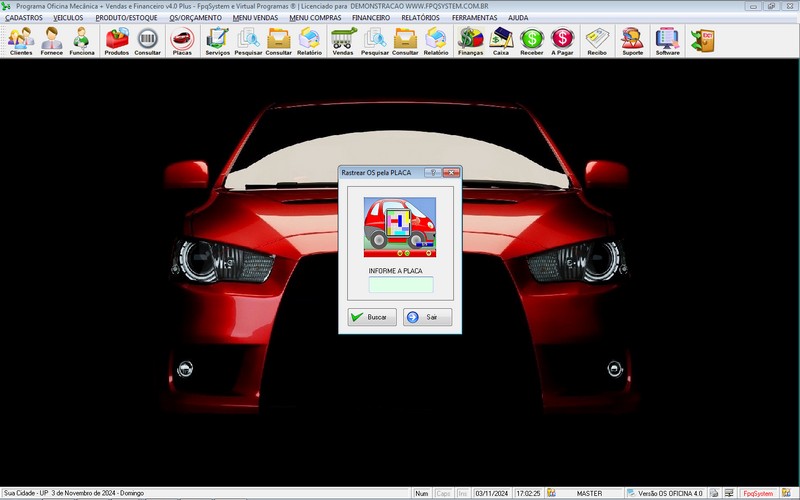Open the VEICULOS menu
Image resolution: width=800 pixels, height=500 pixels.
pos(68,18)
